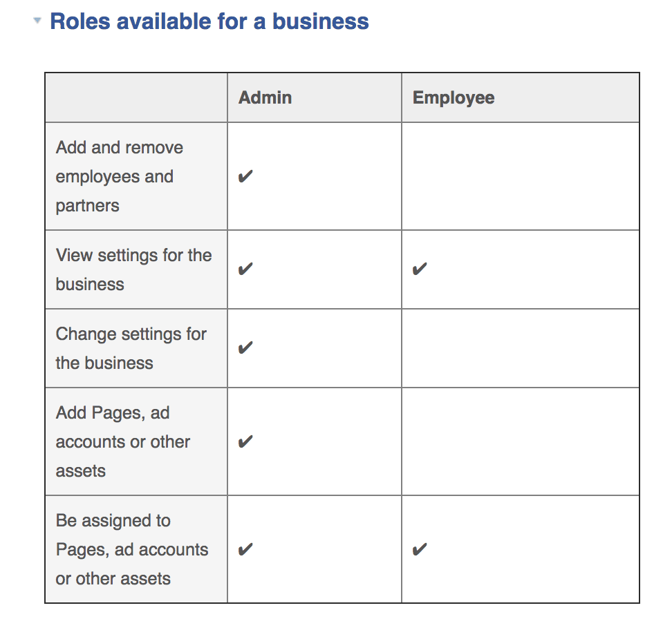
Task: Click Admin checkmark for Add Pages row
Action: coord(245,442)
